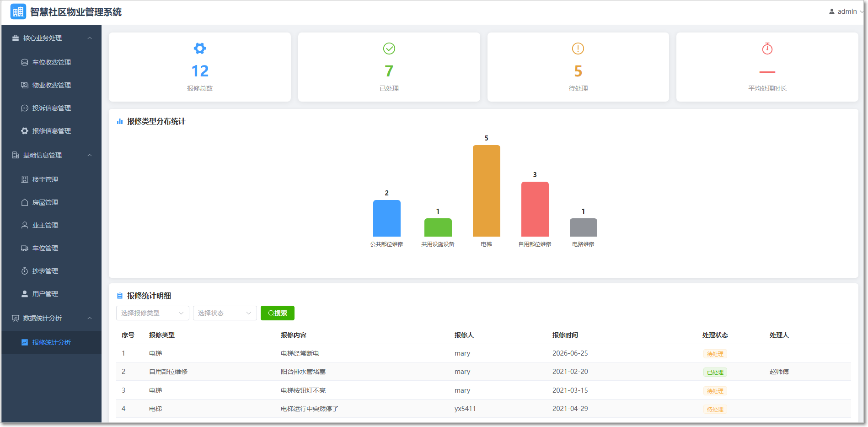The height and width of the screenshot is (427, 868).
Task: Collapse the 基础信息管理 menu group
Action: point(90,155)
